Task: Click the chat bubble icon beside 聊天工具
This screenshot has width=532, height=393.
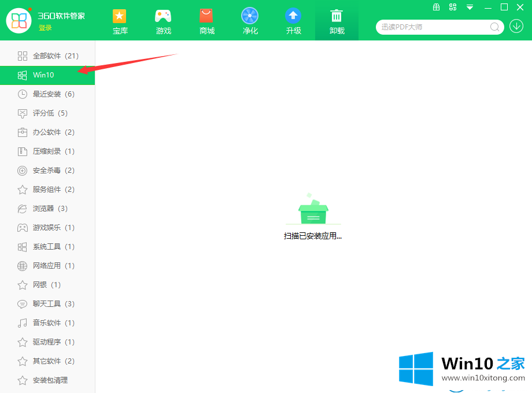Action: pos(23,304)
